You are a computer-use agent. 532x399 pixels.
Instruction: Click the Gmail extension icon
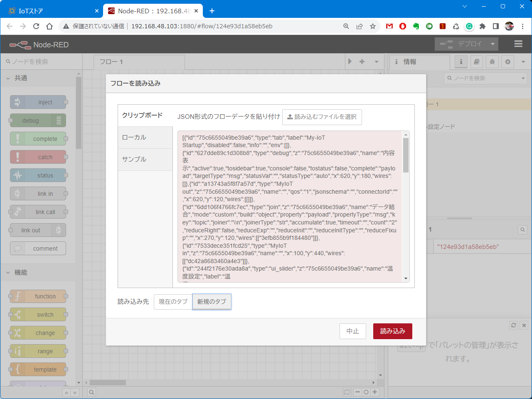click(389, 26)
